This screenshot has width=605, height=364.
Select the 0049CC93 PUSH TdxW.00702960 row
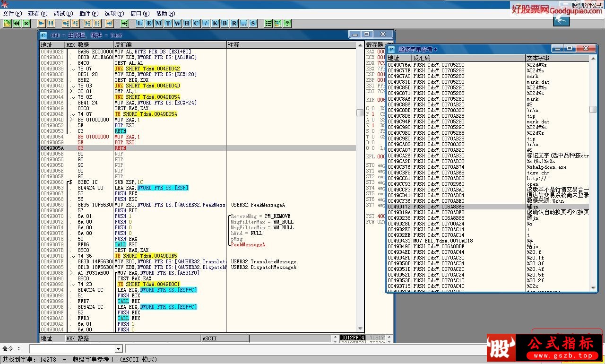pos(488,184)
